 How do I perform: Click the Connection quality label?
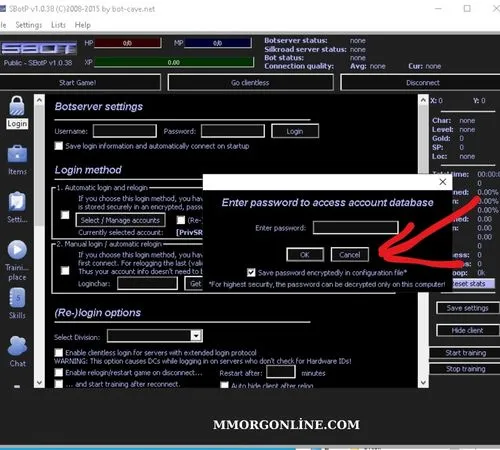coord(299,66)
